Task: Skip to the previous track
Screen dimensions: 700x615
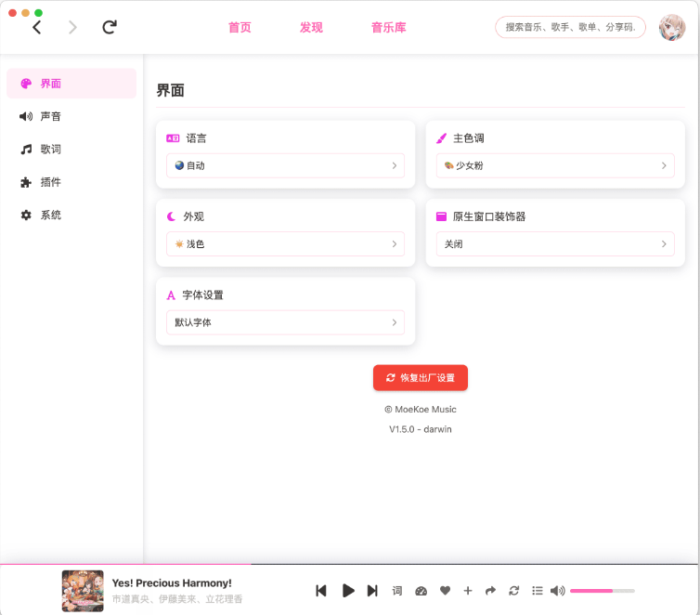Action: coord(321,591)
